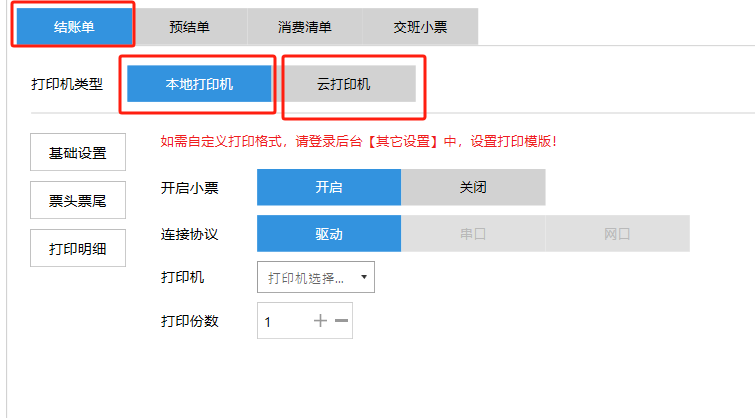This screenshot has height=418, width=755.
Task: Choose 本地打印机 printer type
Action: click(x=199, y=84)
